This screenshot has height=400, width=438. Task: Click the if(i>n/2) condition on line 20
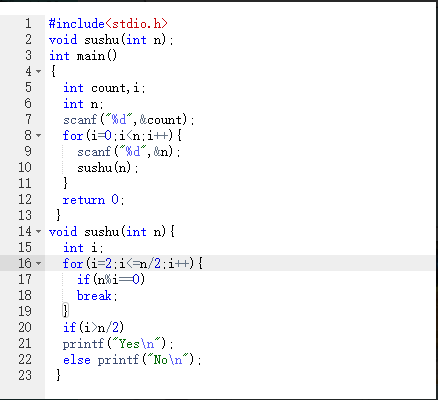(93, 328)
